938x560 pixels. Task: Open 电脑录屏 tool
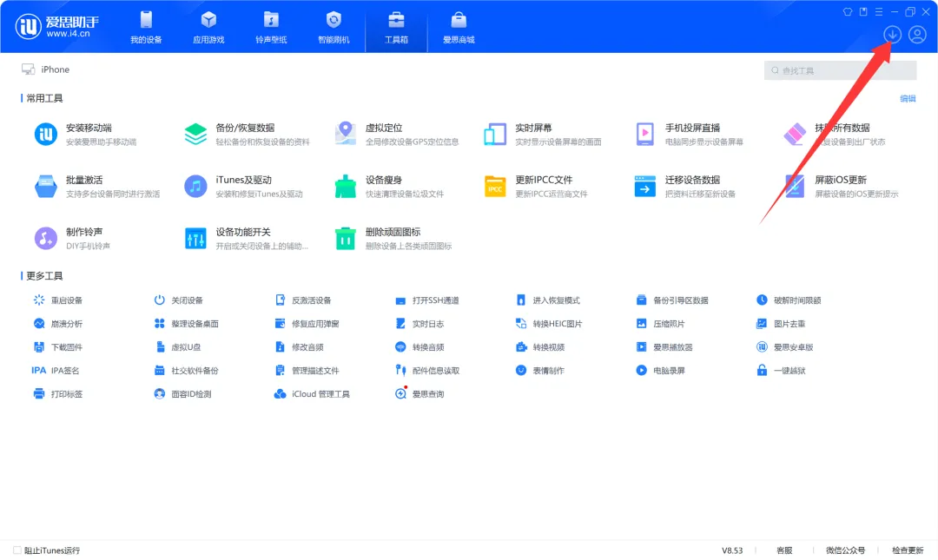[660, 371]
